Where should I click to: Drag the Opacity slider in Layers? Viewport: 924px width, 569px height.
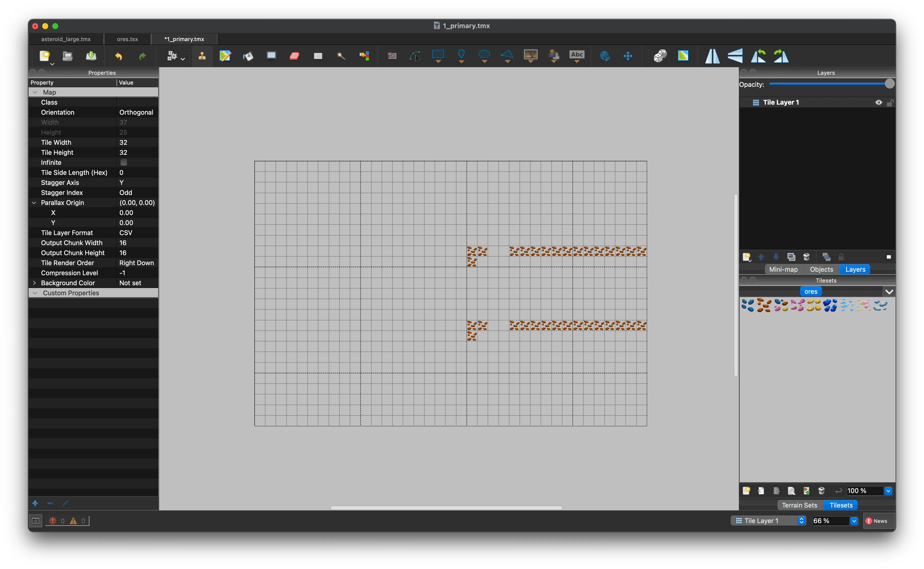click(x=889, y=84)
